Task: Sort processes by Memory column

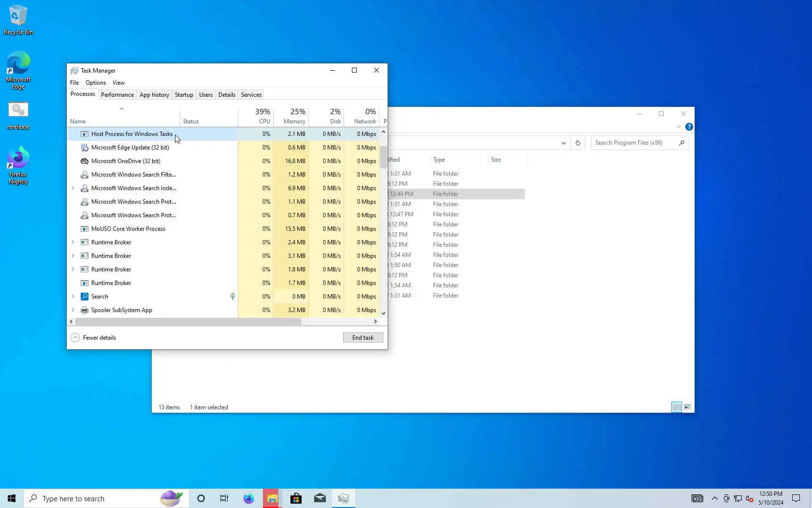Action: click(291, 116)
